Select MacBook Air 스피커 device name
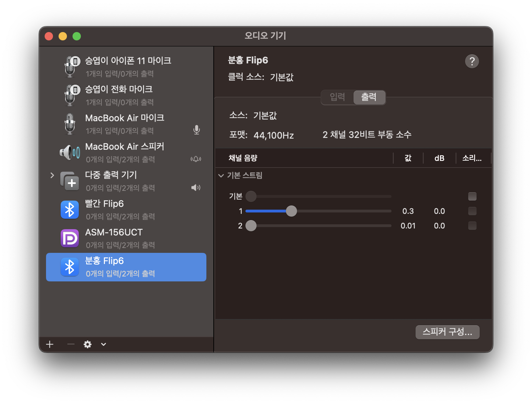The height and width of the screenshot is (404, 532). coord(125,146)
